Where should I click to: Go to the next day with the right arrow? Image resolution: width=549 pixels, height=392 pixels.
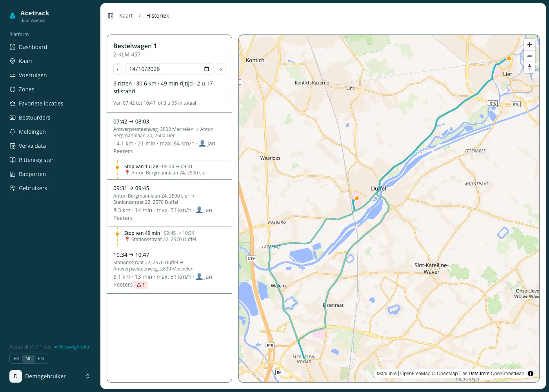[221, 69]
